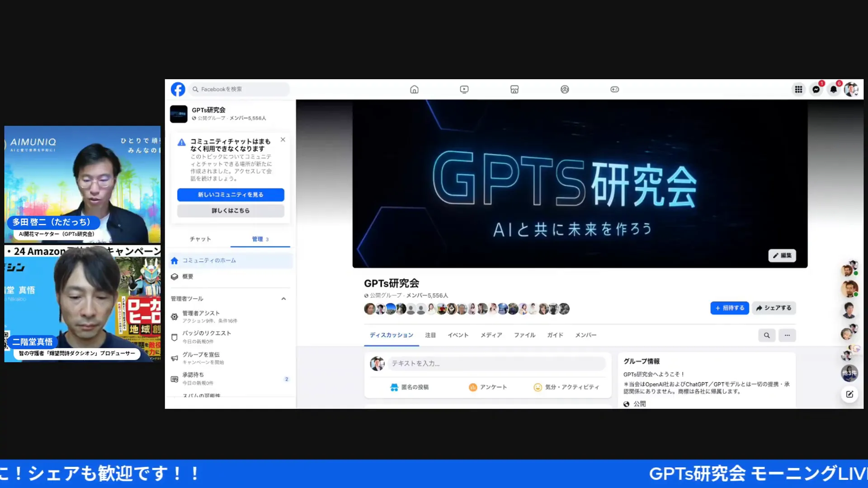868x488 pixels.
Task: Click アンケート option
Action: [x=488, y=387]
